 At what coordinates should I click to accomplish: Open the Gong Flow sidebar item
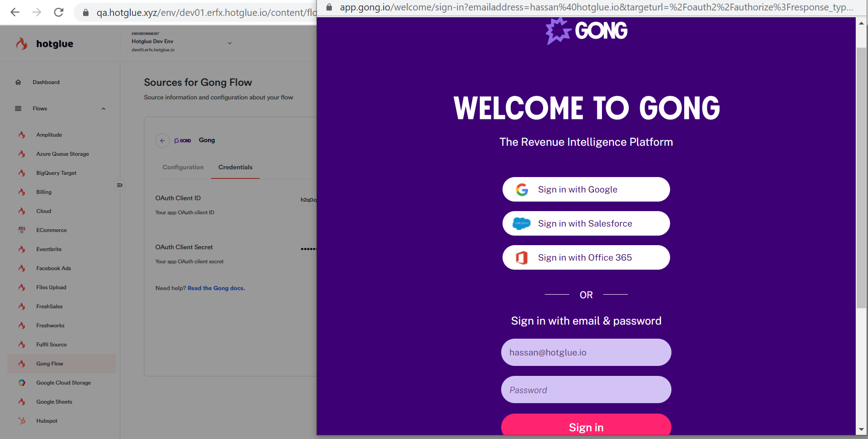pos(62,364)
